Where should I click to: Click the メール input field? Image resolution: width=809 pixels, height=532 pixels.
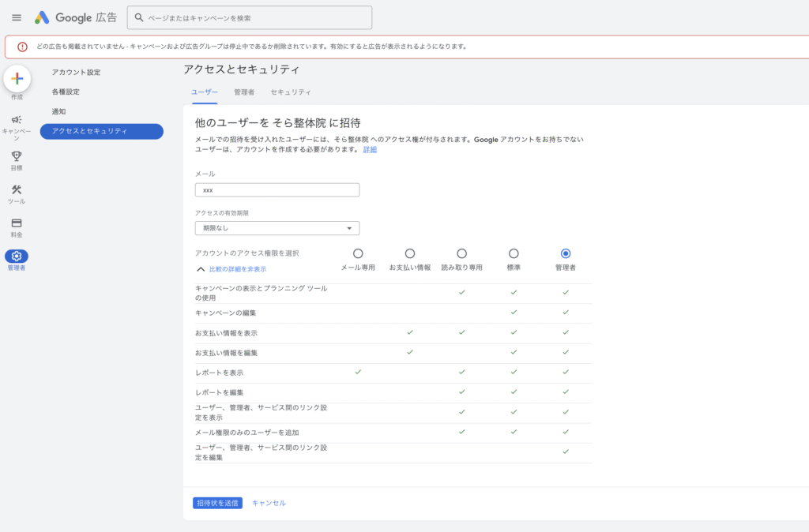[277, 190]
